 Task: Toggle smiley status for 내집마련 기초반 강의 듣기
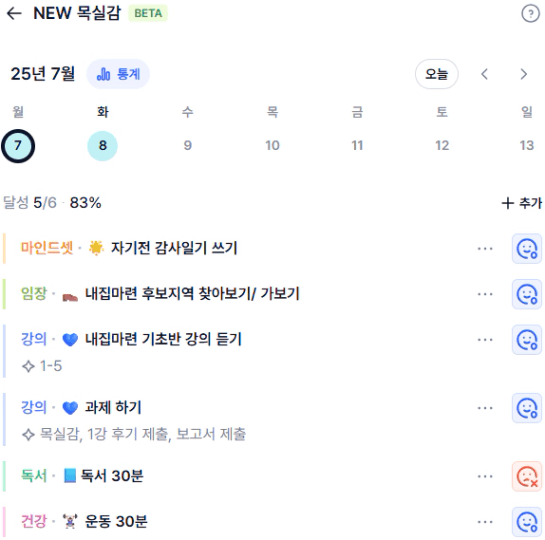(527, 339)
